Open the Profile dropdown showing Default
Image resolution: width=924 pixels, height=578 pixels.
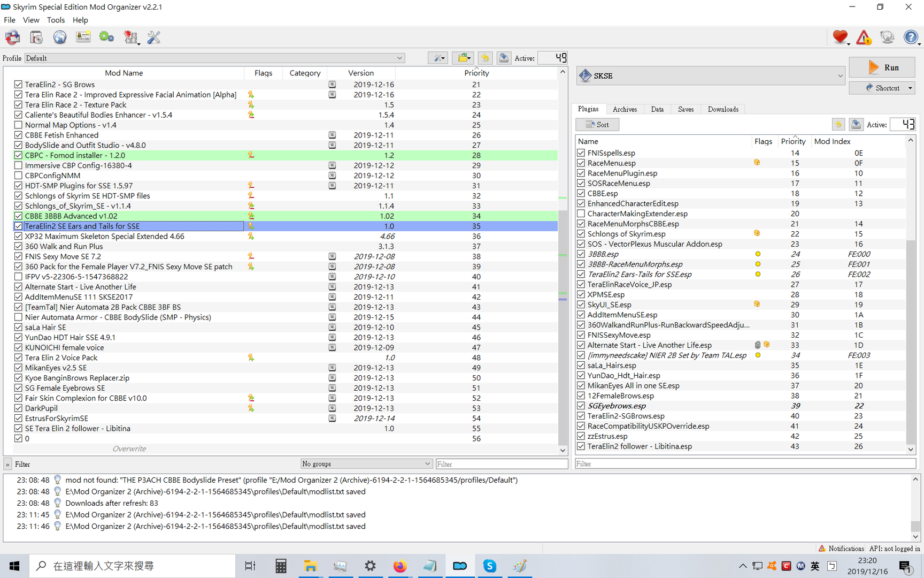tap(214, 58)
